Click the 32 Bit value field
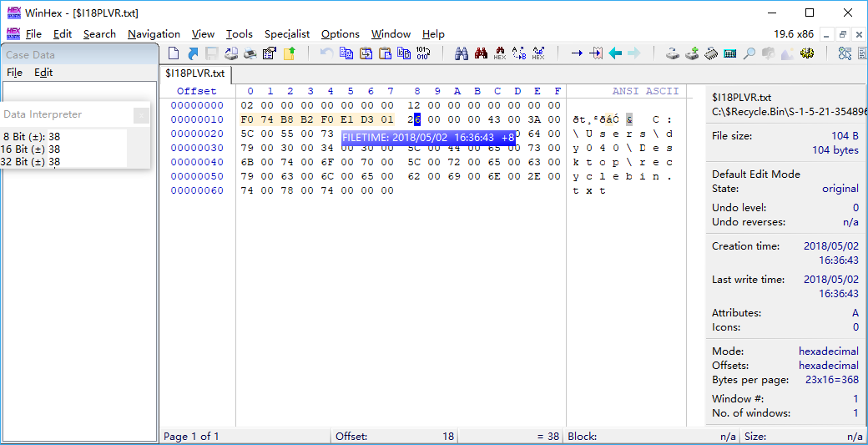This screenshot has width=868, height=445. (87, 162)
